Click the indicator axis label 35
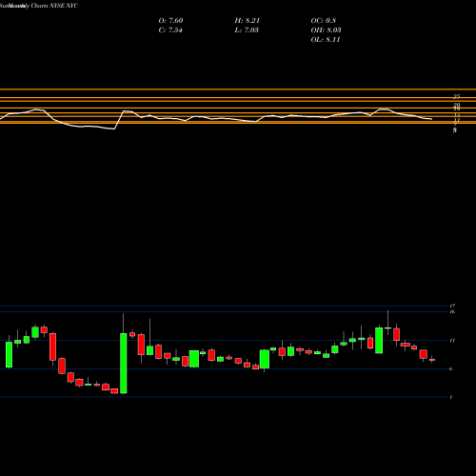476x476 pixels. 457,96
